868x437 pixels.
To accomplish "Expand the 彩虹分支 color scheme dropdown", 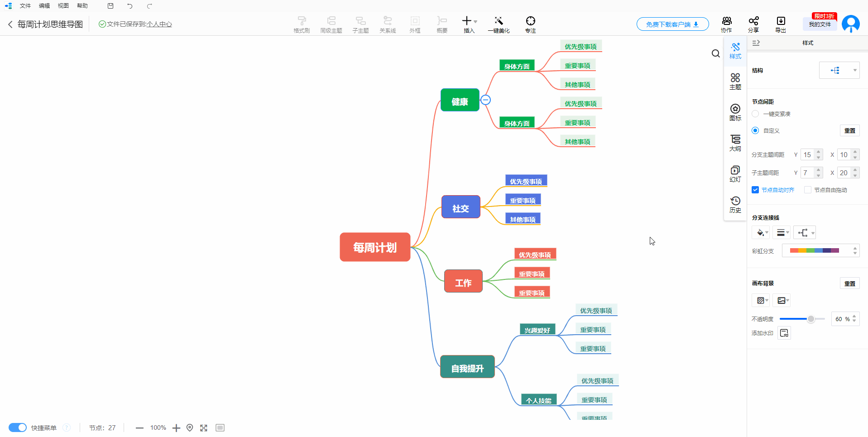I will click(820, 250).
